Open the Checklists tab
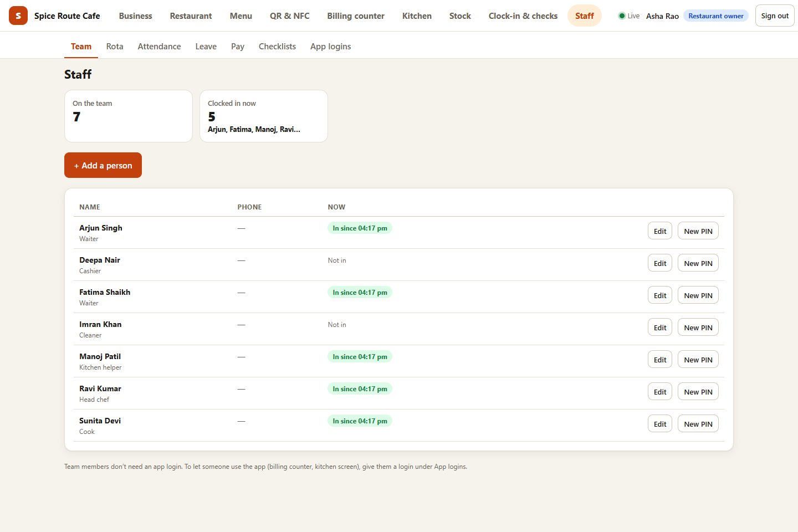798x532 pixels. coord(277,47)
